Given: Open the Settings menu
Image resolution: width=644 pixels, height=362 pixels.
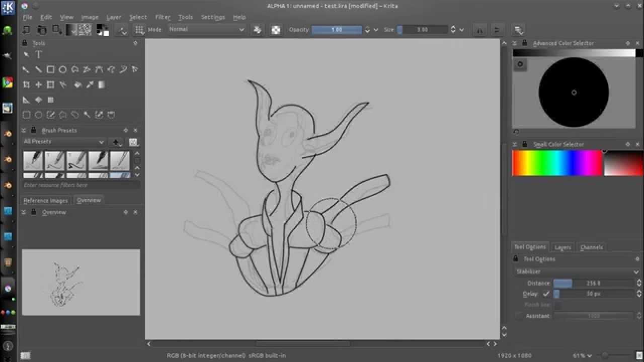Looking at the screenshot, I should (213, 17).
